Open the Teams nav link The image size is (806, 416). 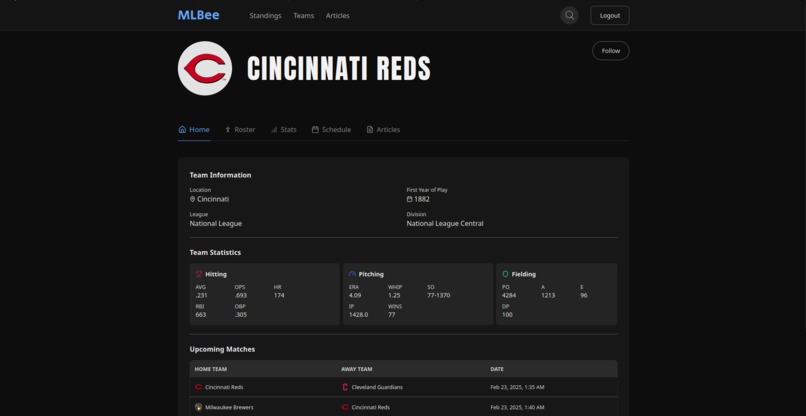[x=303, y=16]
